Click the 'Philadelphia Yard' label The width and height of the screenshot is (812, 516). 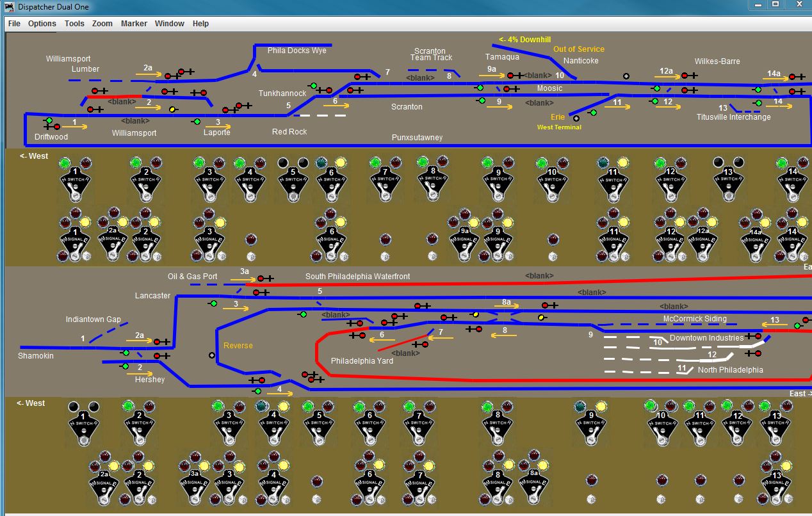pyautogui.click(x=362, y=361)
